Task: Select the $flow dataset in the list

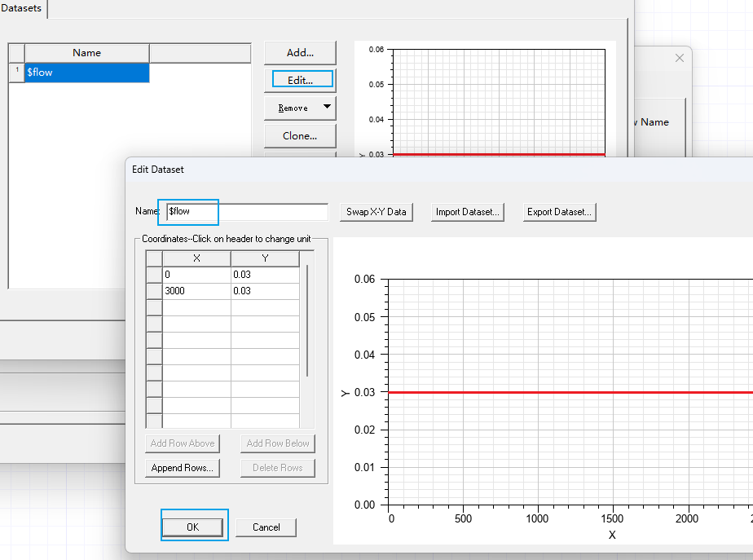Action: 86,73
